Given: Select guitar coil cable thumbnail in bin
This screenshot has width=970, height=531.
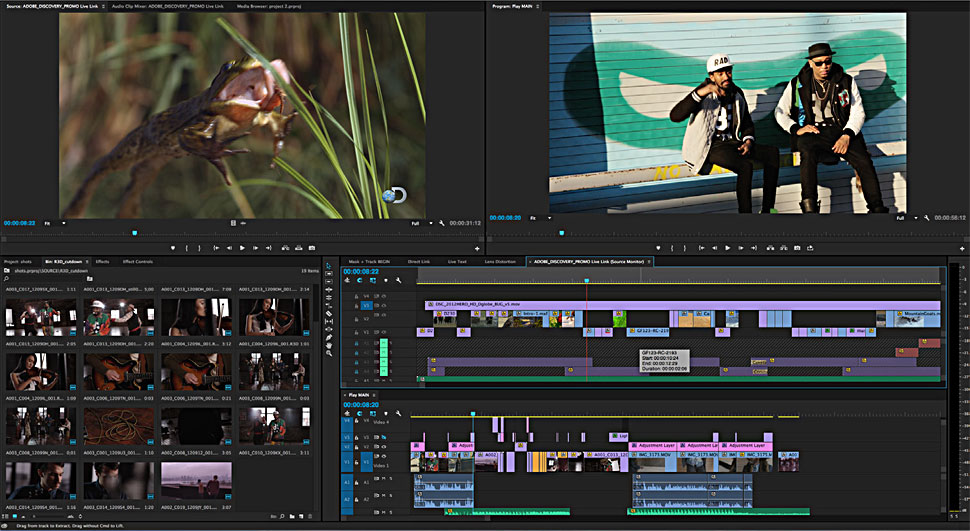Looking at the screenshot, I should tap(119, 426).
